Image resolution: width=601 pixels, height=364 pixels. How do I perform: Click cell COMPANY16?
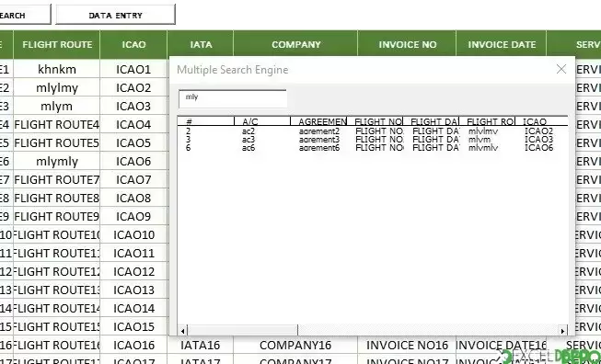tap(295, 345)
